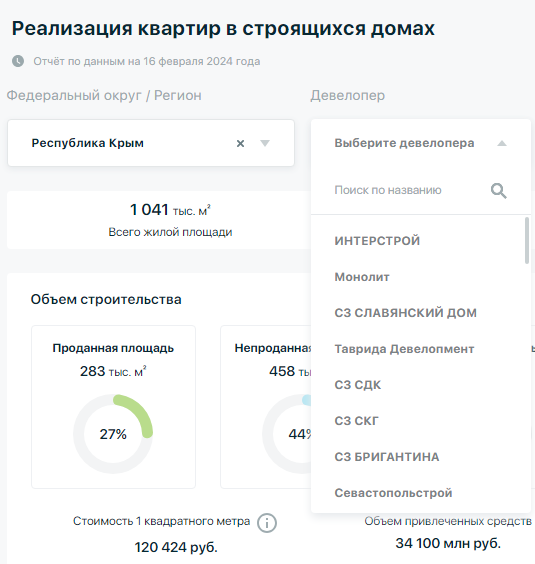The width and height of the screenshot is (535, 564).
Task: Collapse the developer dropdown arrow
Action: pos(502,144)
